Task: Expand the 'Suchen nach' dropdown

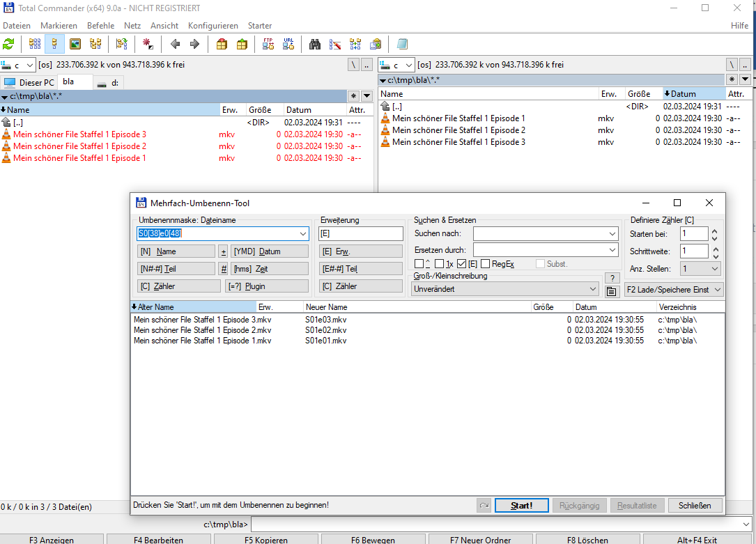Action: 612,234
